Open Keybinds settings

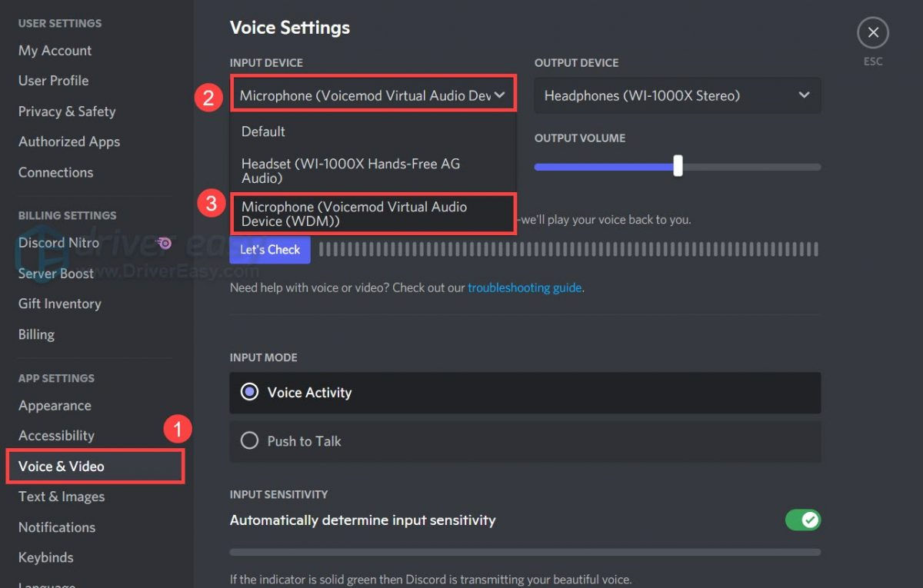(45, 557)
